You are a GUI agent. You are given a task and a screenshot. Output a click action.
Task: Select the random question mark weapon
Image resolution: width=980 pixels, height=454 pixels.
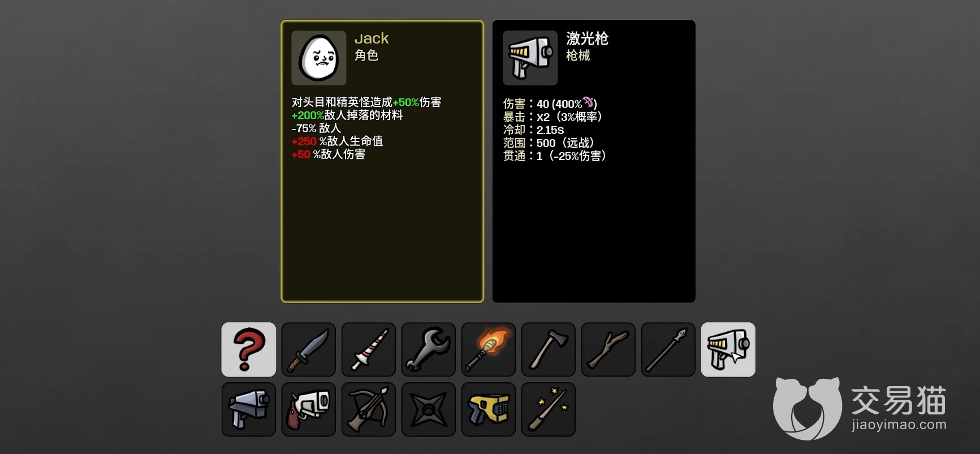click(249, 349)
